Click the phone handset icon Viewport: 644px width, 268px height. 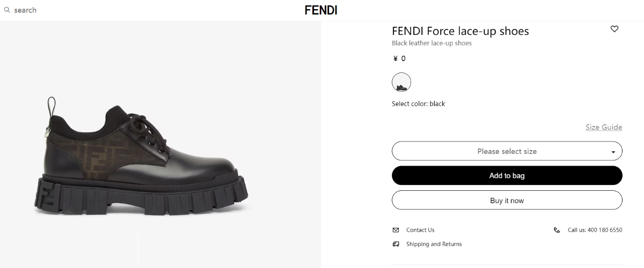coord(557,230)
